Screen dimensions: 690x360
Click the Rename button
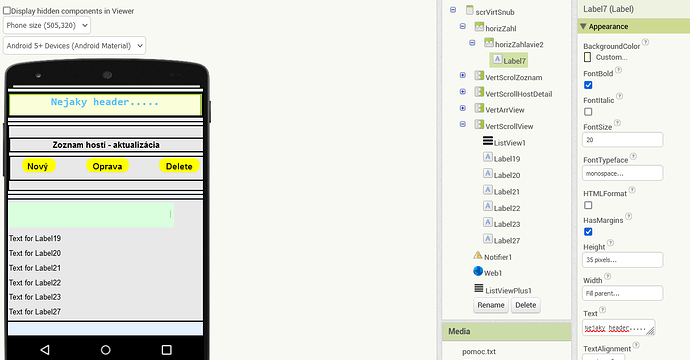(x=491, y=305)
